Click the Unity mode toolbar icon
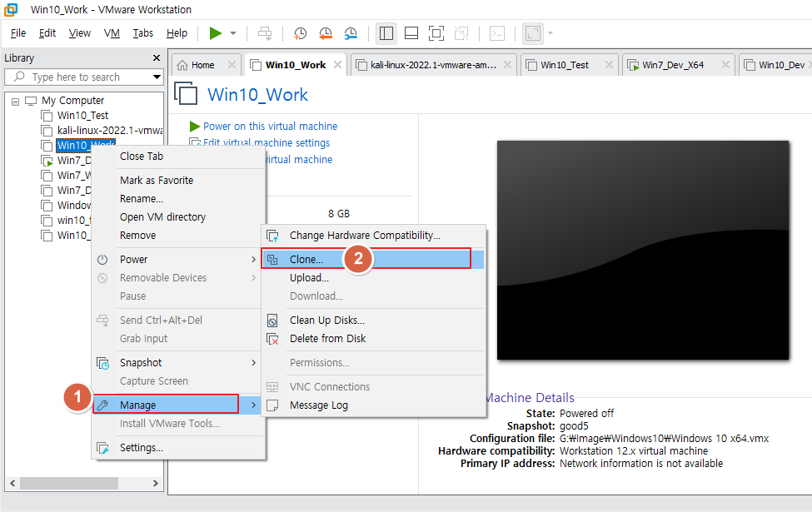Screen dimensions: 812x512 [x=461, y=33]
